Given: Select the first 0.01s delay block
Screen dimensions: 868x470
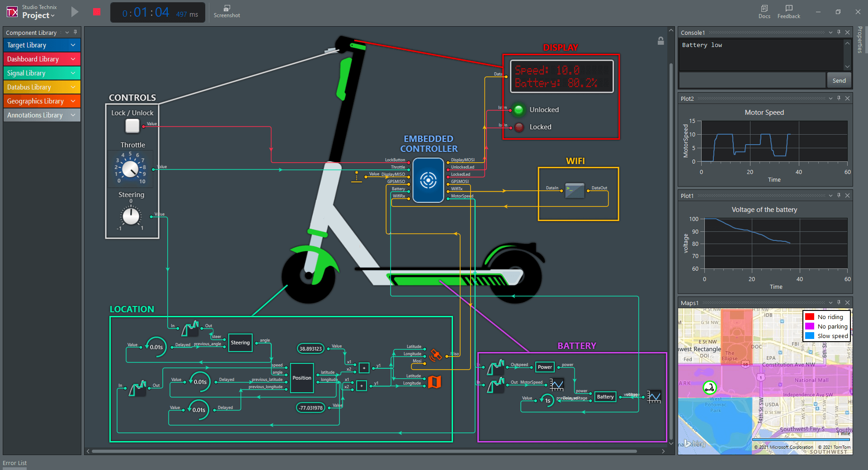Looking at the screenshot, I should coord(156,347).
